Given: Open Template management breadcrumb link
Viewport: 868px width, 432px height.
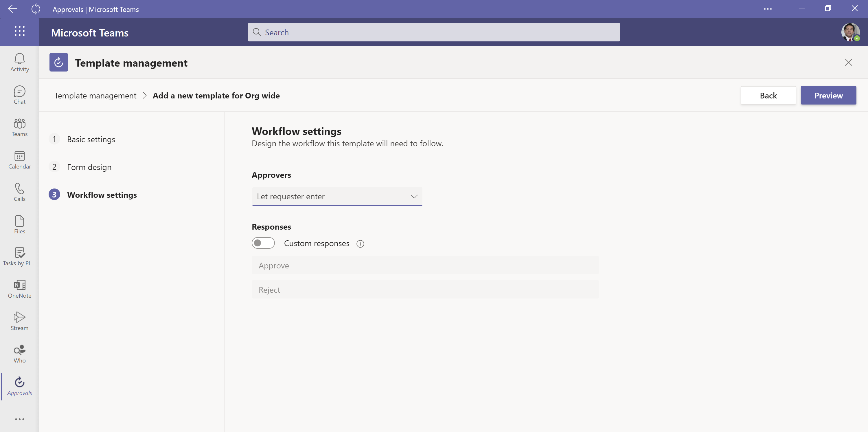Looking at the screenshot, I should pyautogui.click(x=95, y=96).
